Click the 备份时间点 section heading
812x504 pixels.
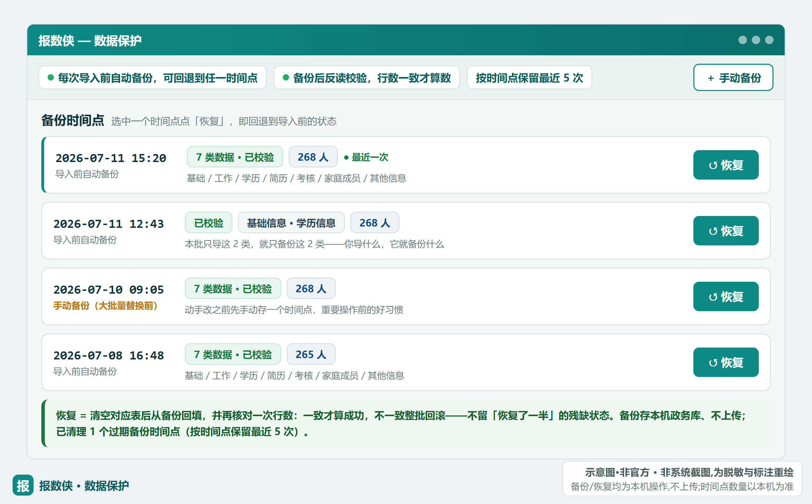tap(73, 120)
